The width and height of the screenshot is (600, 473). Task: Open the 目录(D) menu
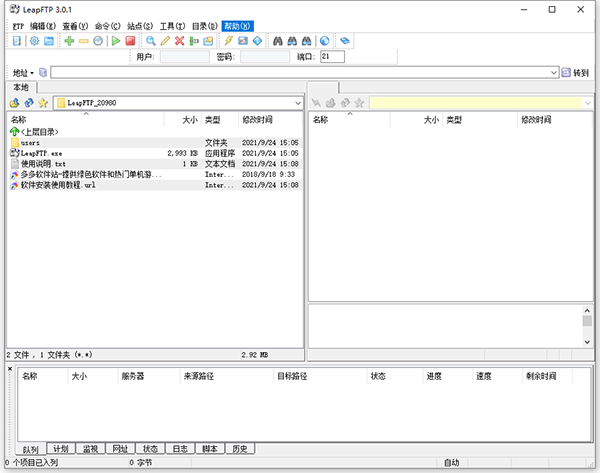[x=204, y=26]
